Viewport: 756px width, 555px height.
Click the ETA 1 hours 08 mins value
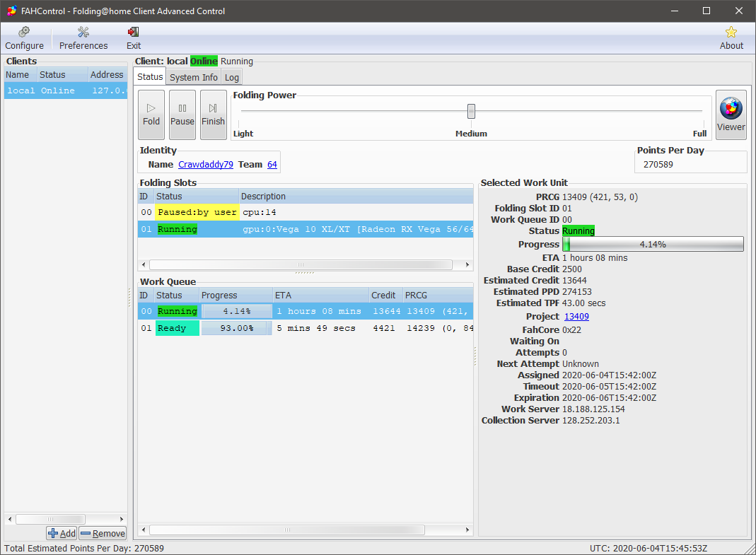pos(595,258)
